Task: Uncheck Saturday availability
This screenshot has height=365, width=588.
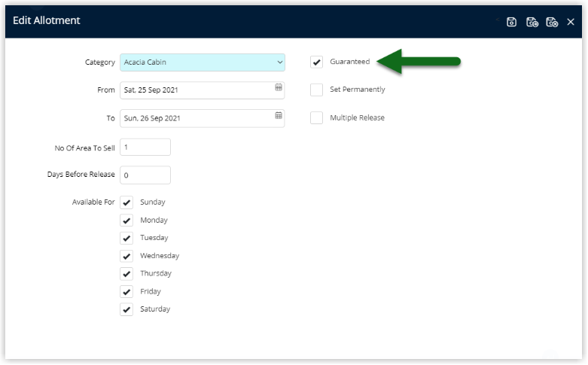Action: point(126,309)
